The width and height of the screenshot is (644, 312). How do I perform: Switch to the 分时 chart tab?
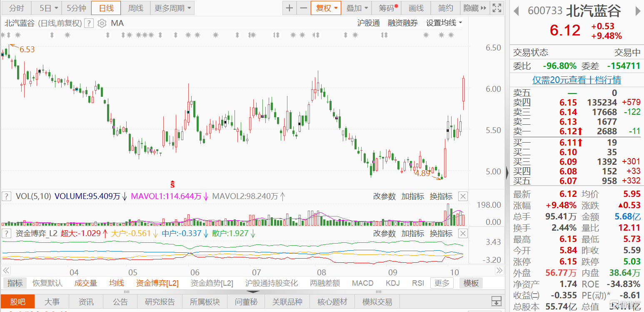click(x=17, y=8)
